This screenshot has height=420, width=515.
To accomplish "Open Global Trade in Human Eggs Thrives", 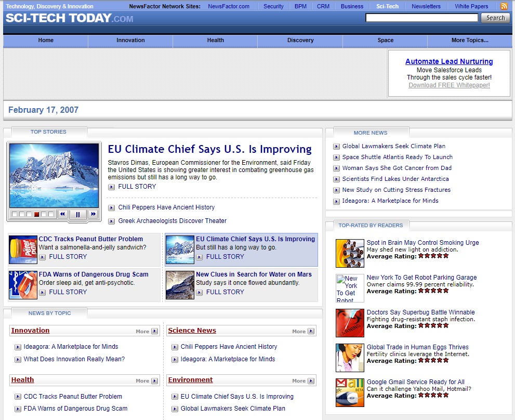I will coord(417,347).
